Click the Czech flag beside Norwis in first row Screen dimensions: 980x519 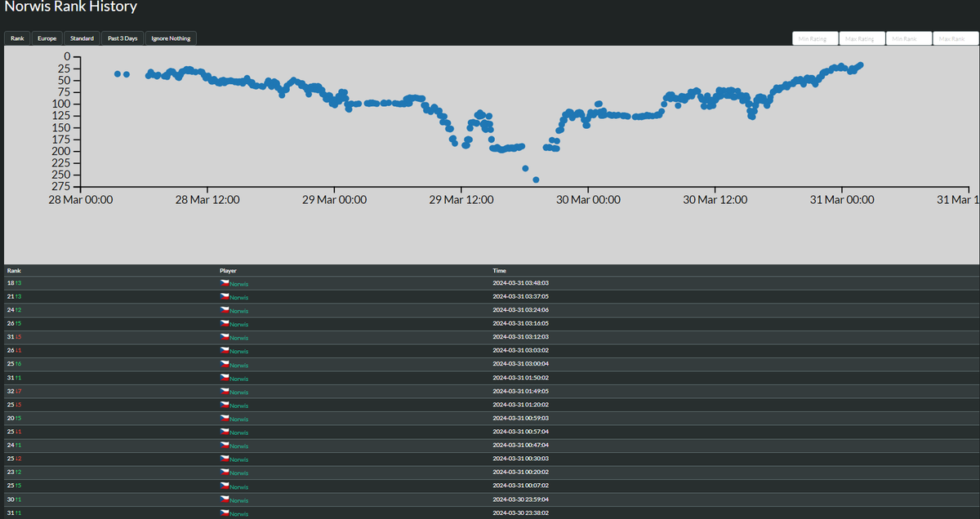(225, 283)
